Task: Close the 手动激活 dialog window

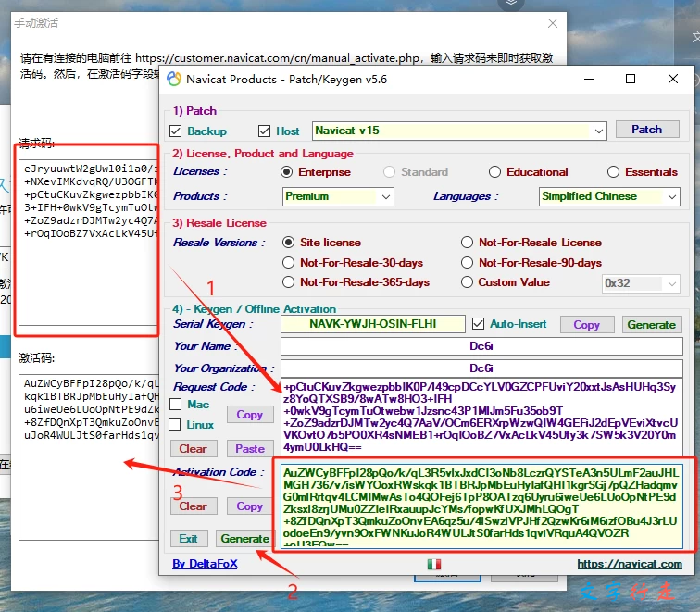Action: (x=553, y=23)
